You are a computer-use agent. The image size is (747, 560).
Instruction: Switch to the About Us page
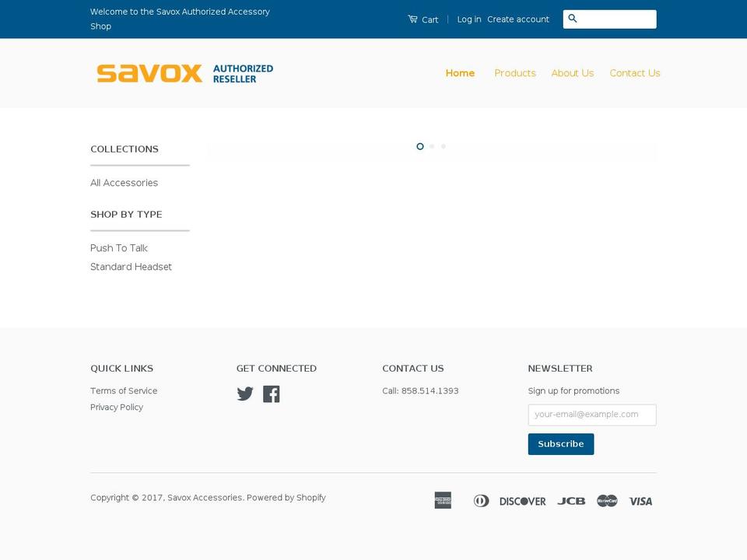click(x=573, y=73)
